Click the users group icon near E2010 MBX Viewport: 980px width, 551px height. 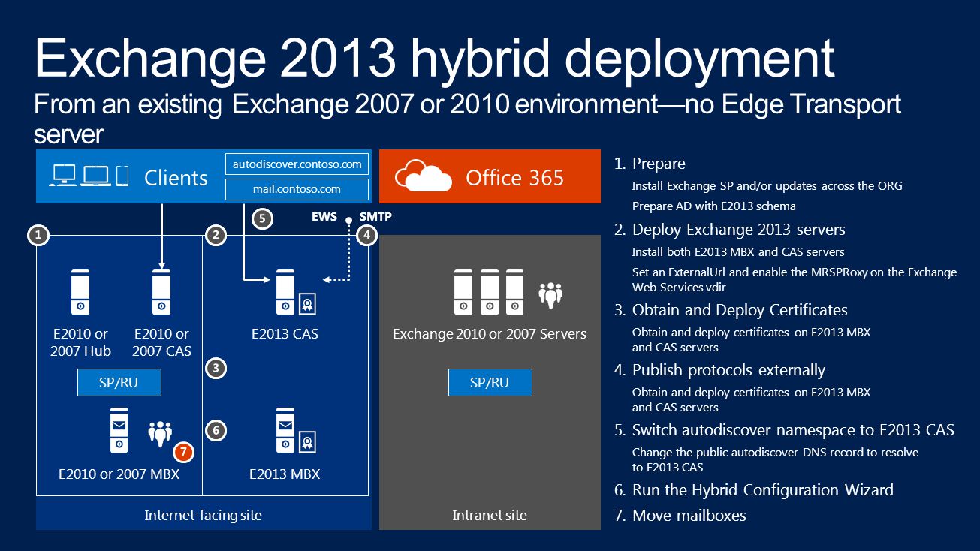tap(160, 434)
